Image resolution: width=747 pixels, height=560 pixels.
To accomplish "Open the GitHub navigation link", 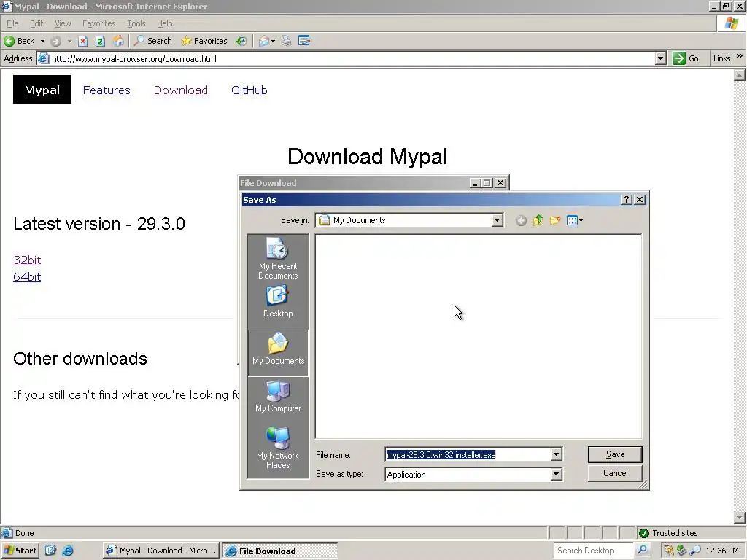I will tap(249, 90).
